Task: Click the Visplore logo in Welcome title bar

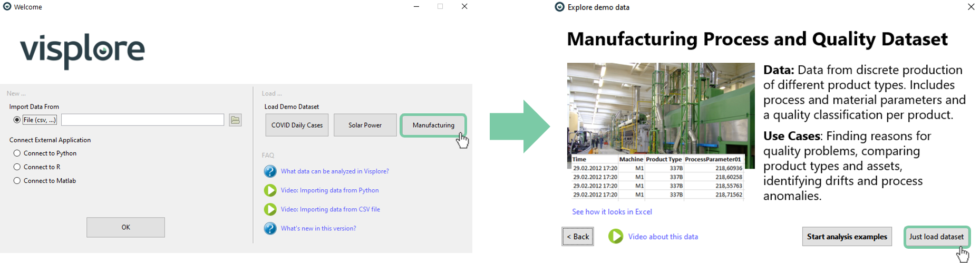Action: [7, 7]
